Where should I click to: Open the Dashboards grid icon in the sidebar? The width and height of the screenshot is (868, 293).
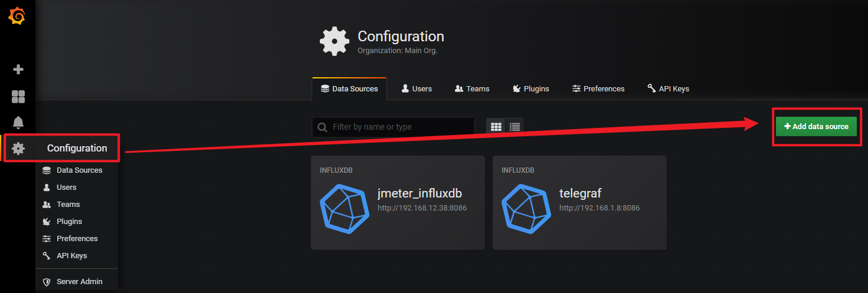(18, 97)
